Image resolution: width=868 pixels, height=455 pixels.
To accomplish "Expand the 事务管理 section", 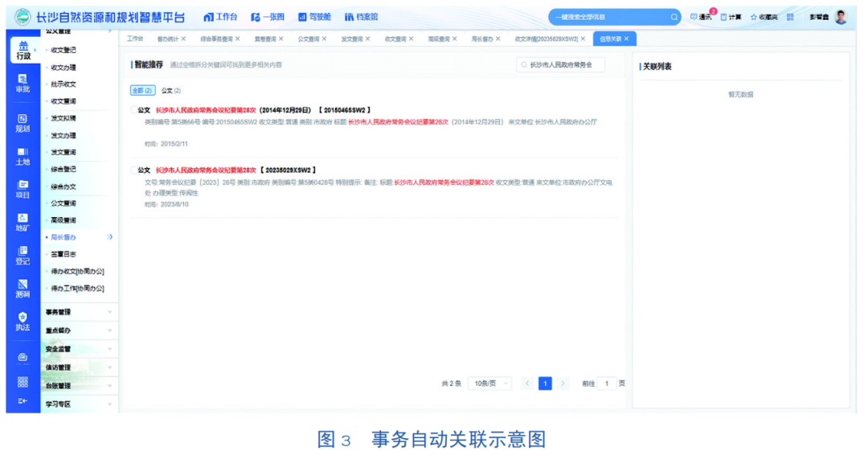I will tap(79, 312).
